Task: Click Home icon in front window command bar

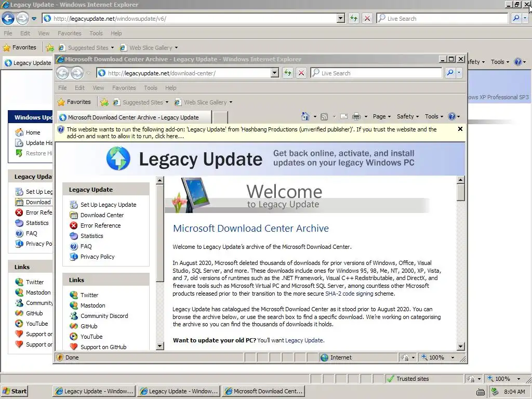Action: (305, 117)
